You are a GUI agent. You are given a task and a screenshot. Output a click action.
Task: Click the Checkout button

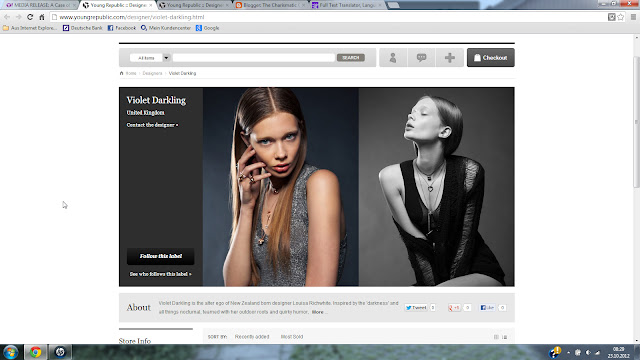coord(491,58)
